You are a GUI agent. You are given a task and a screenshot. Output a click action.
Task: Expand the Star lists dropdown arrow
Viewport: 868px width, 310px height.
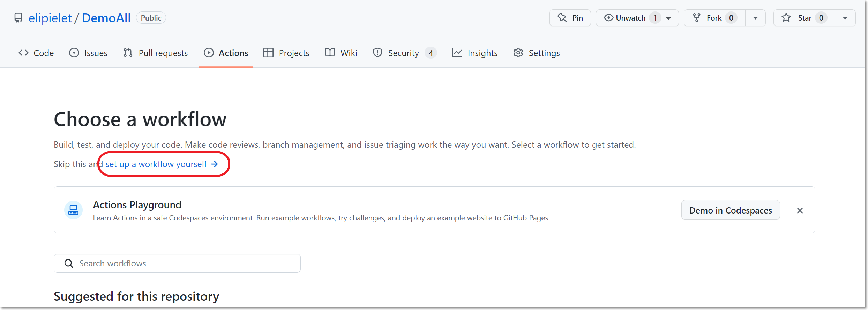pyautogui.click(x=845, y=18)
